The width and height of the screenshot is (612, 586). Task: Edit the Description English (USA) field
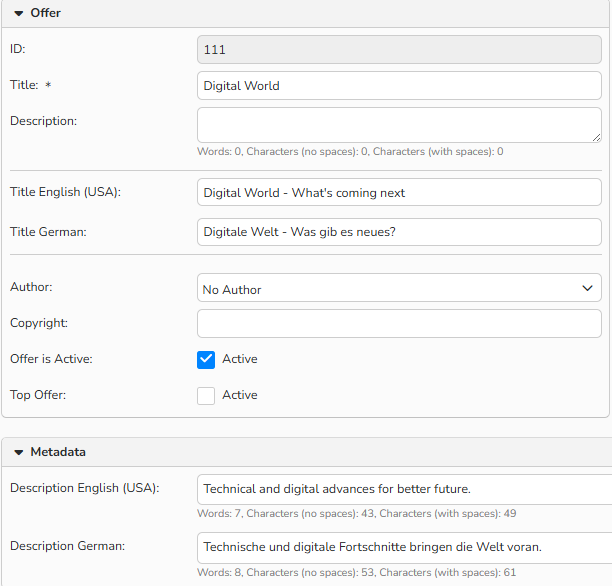[x=404, y=489]
